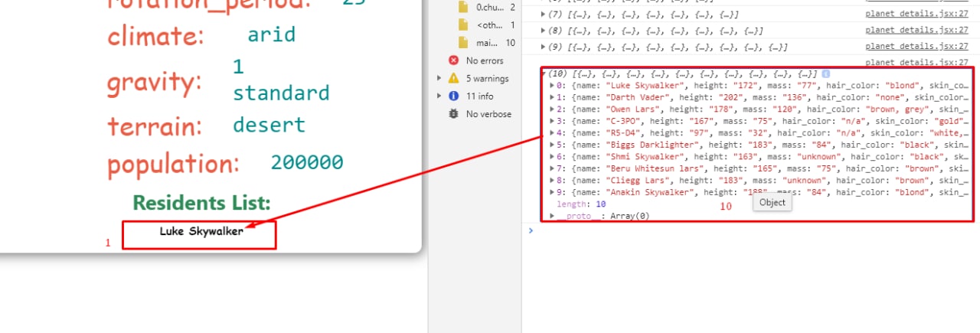The image size is (980, 333).
Task: Expand object 1 Darth Vader
Action: (x=554, y=97)
